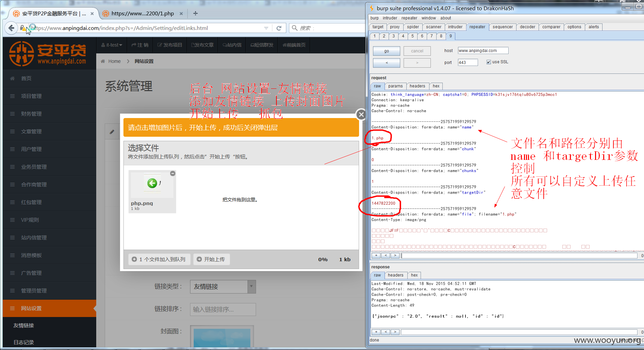Switch to Burp spider tab

point(413,27)
